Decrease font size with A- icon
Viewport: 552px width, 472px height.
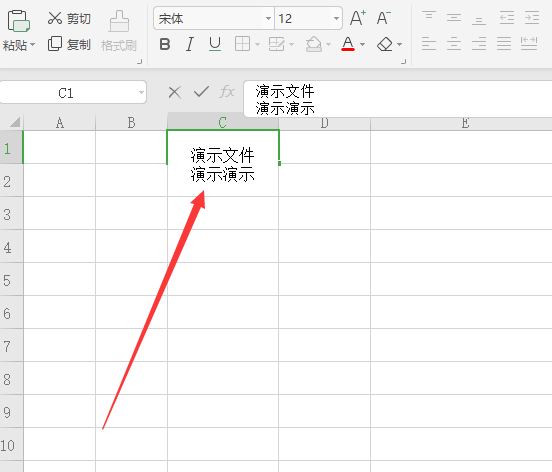point(383,18)
